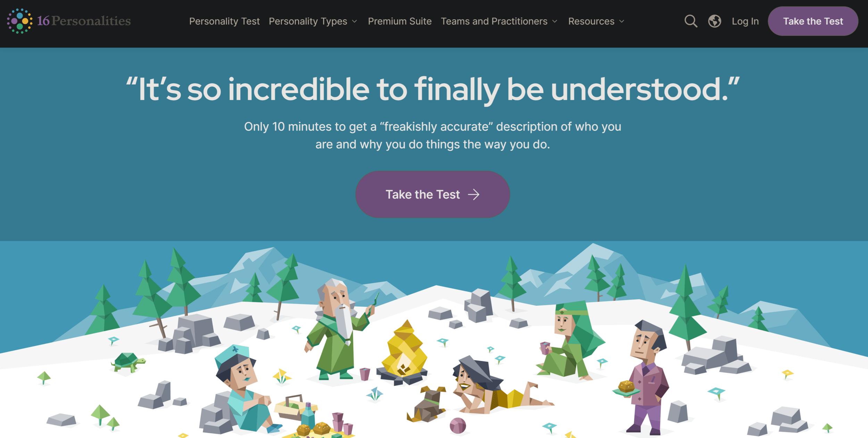Click the yellow campfire illustration
Screen dimensions: 868x438
pyautogui.click(x=404, y=353)
